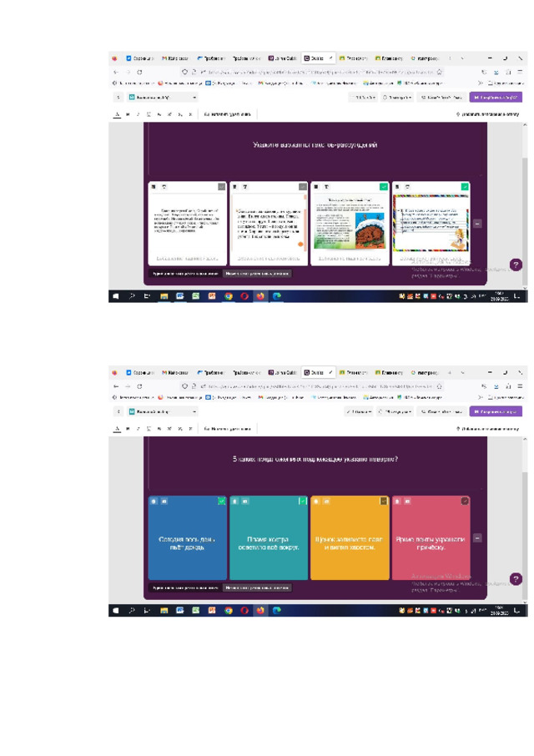The width and height of the screenshot is (534, 756).
Task: Add answer explanation in colored-answers screenshot
Action: (488, 429)
